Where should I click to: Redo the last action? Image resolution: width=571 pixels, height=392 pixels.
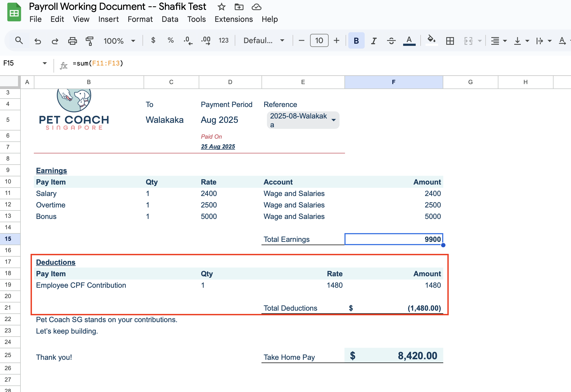55,41
